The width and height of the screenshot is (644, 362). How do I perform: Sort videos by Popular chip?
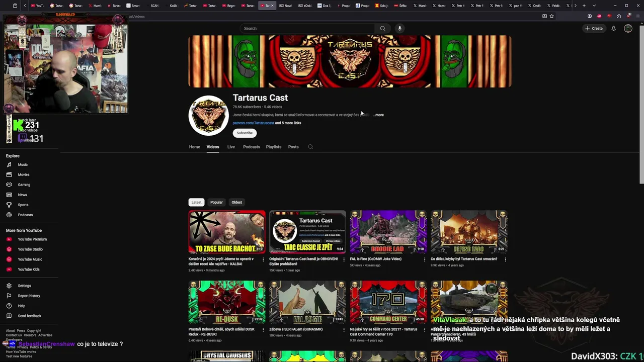pyautogui.click(x=216, y=202)
